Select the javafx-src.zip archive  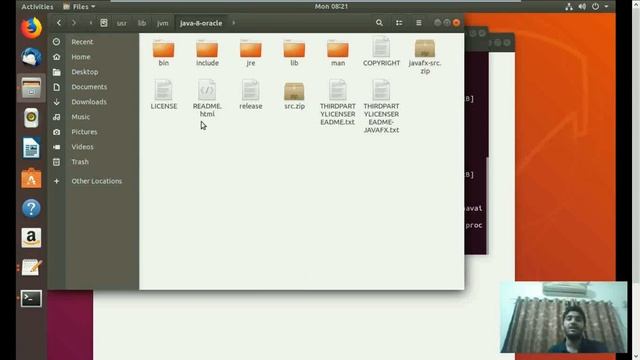tap(425, 56)
